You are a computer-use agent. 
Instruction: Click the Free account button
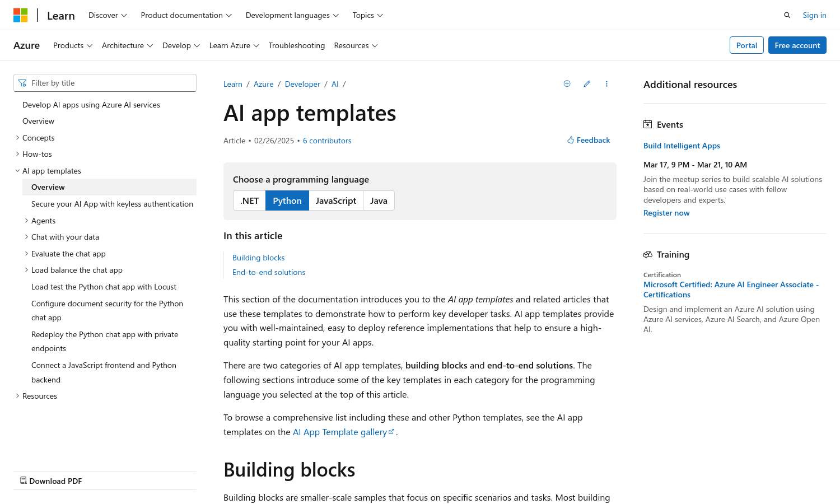[797, 45]
